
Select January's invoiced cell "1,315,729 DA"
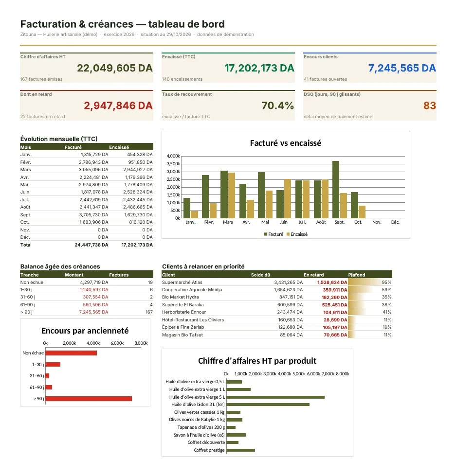94,155
